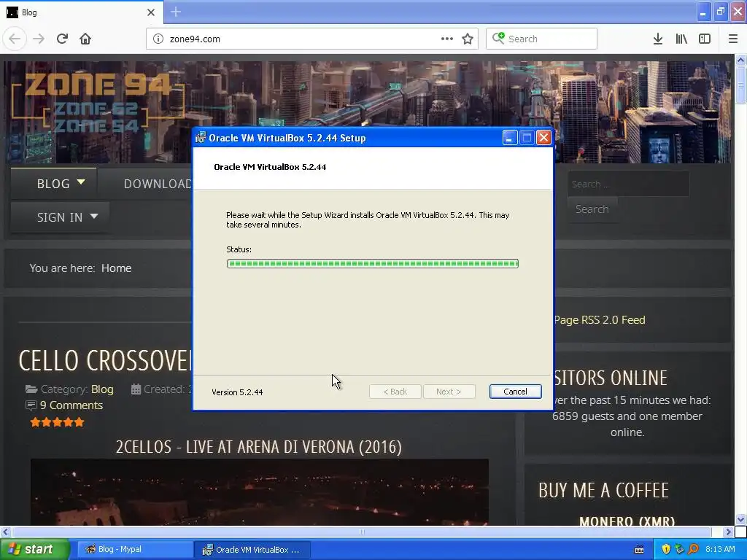747x560 pixels.
Task: Click the 2CELLOS video thumbnail
Action: coord(259,492)
